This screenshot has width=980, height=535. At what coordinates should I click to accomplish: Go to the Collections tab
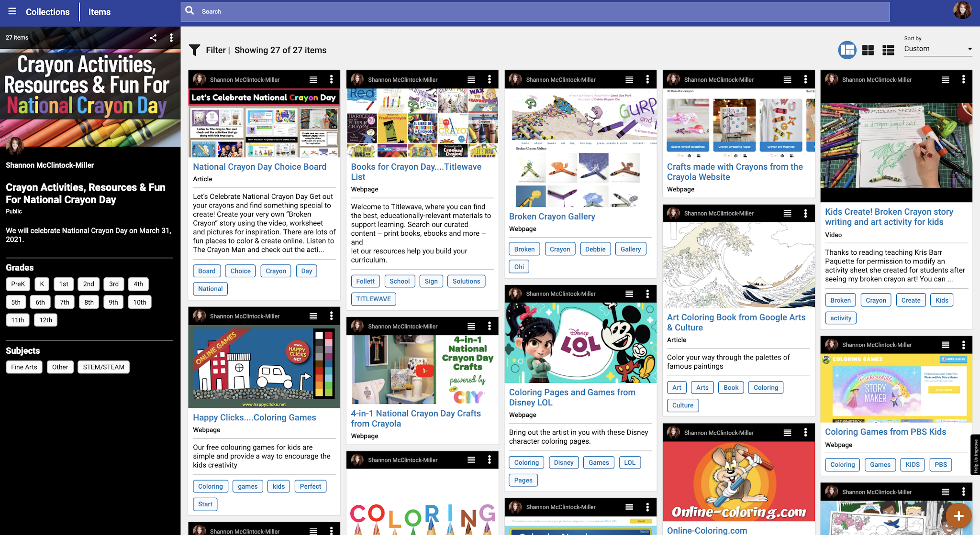tap(47, 12)
